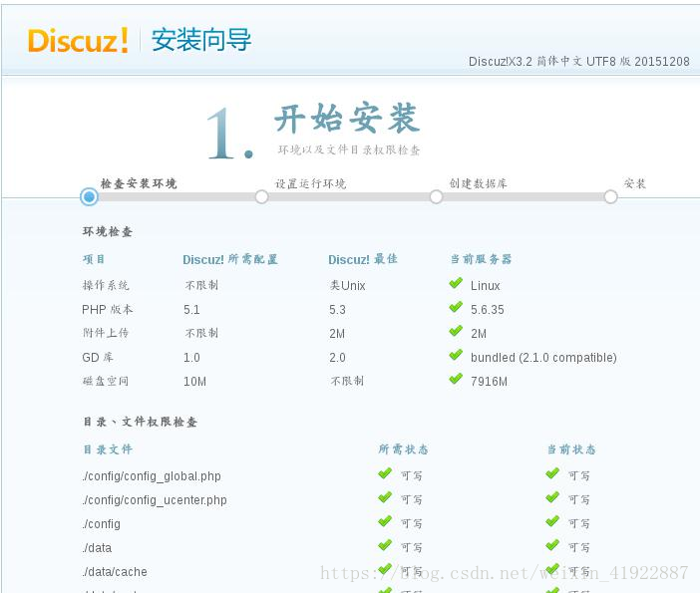Viewport: 700px width, 593px height.
Task: Select the 设置运行环境 step label
Action: click(311, 183)
